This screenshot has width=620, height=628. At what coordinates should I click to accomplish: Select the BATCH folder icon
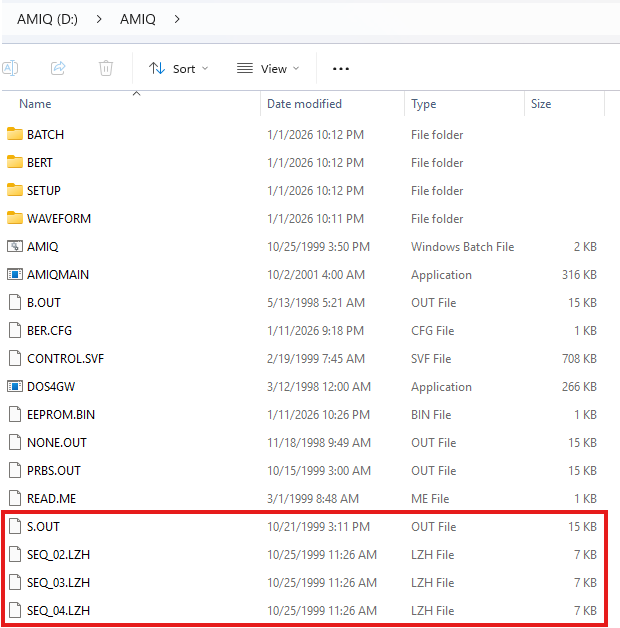(x=15, y=134)
